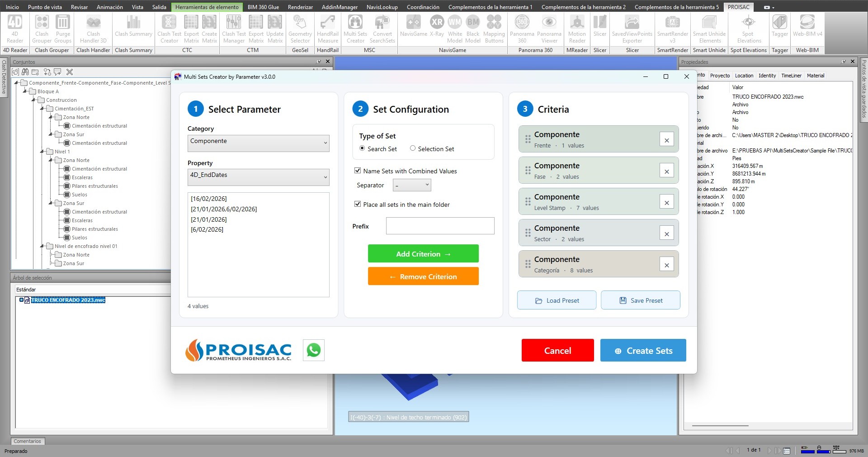The width and height of the screenshot is (868, 457).
Task: Open the Renderizar ribbon tab
Action: pos(300,7)
